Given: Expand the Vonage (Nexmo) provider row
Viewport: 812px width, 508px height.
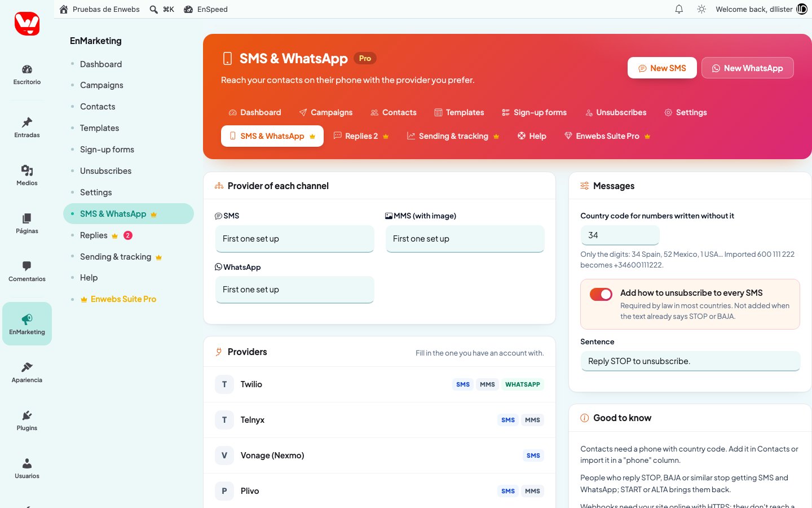Looking at the screenshot, I should [x=379, y=456].
